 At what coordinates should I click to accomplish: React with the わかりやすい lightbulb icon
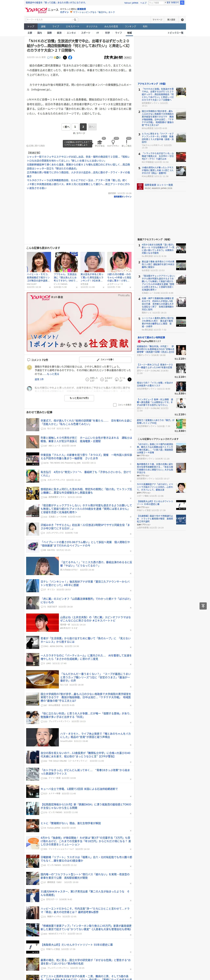tap(113, 142)
